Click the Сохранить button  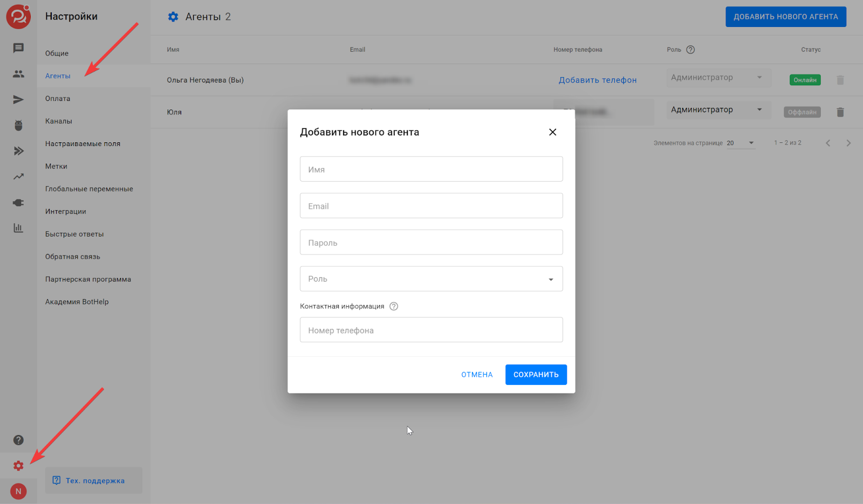pyautogui.click(x=536, y=375)
